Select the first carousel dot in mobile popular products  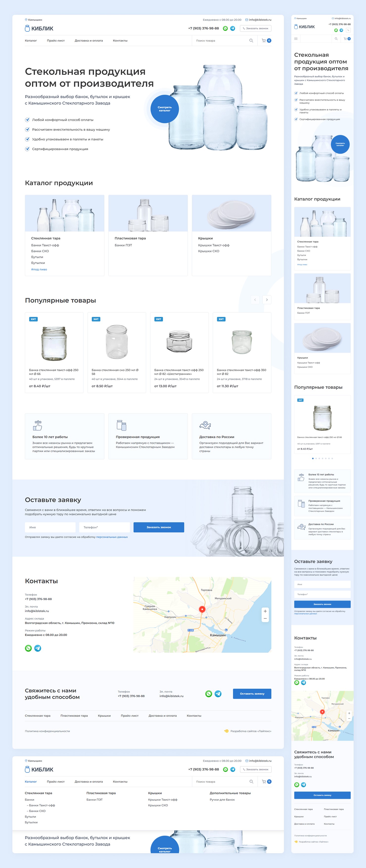[x=313, y=458]
